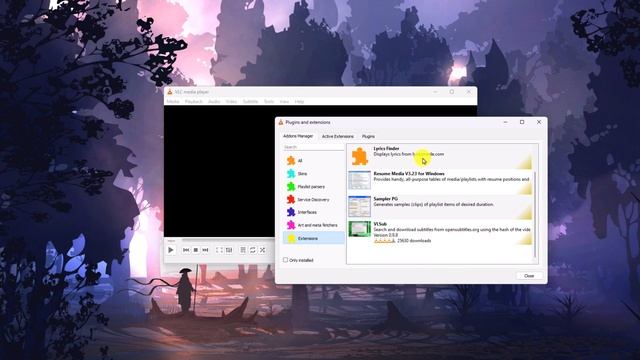The image size is (640, 360).
Task: Open the Audio menu in VLC
Action: (214, 101)
